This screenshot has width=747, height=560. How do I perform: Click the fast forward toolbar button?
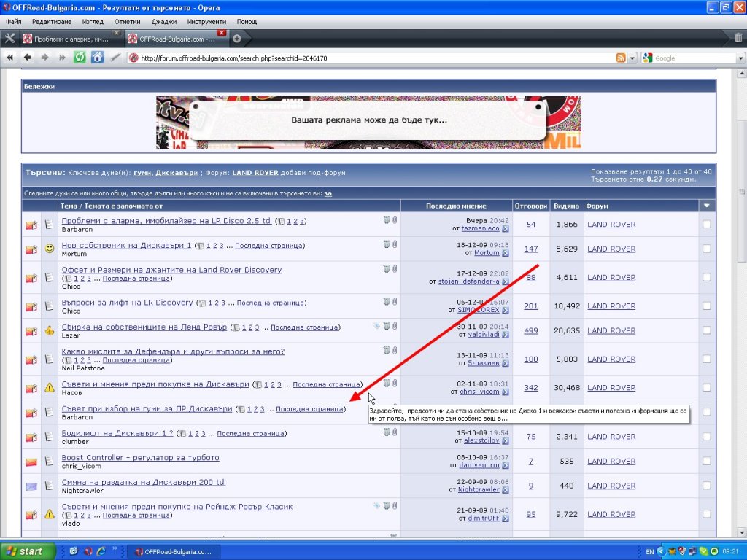coord(61,58)
